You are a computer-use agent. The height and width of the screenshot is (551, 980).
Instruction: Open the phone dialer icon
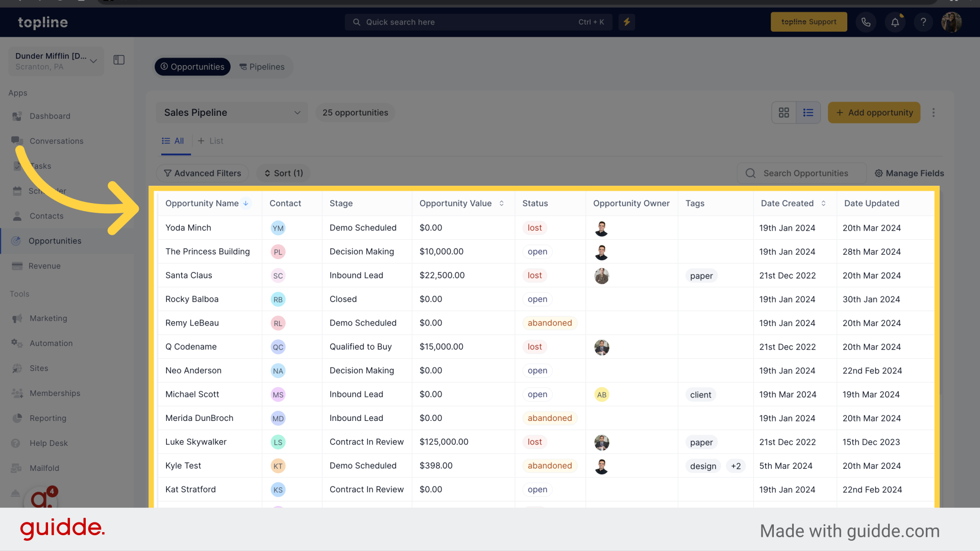click(x=866, y=22)
